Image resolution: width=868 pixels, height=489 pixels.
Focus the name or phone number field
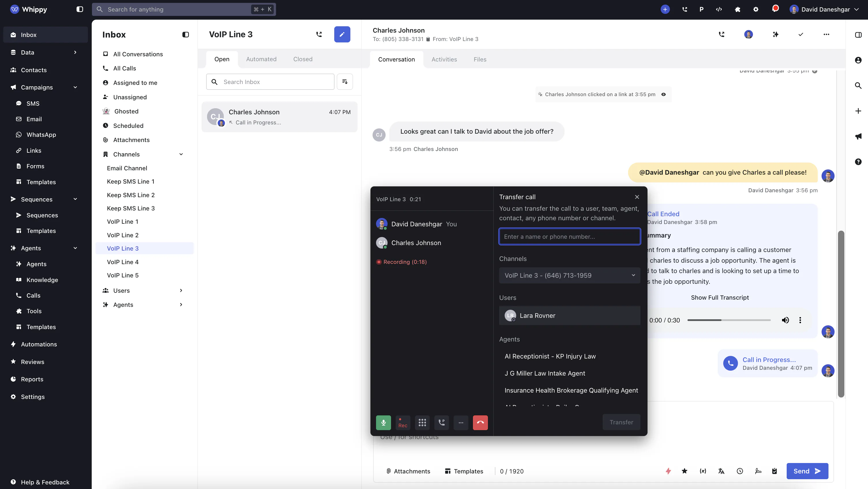(570, 236)
